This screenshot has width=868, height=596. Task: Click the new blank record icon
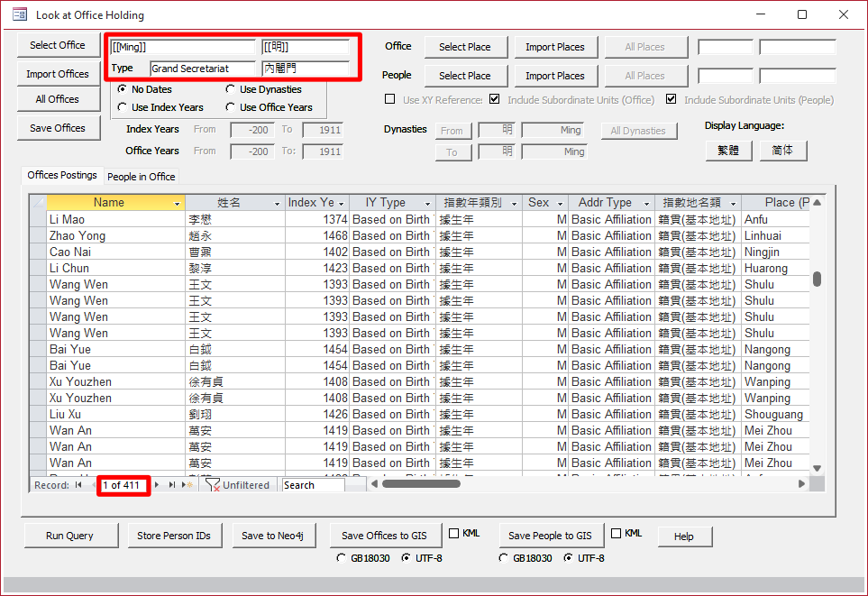(x=187, y=485)
